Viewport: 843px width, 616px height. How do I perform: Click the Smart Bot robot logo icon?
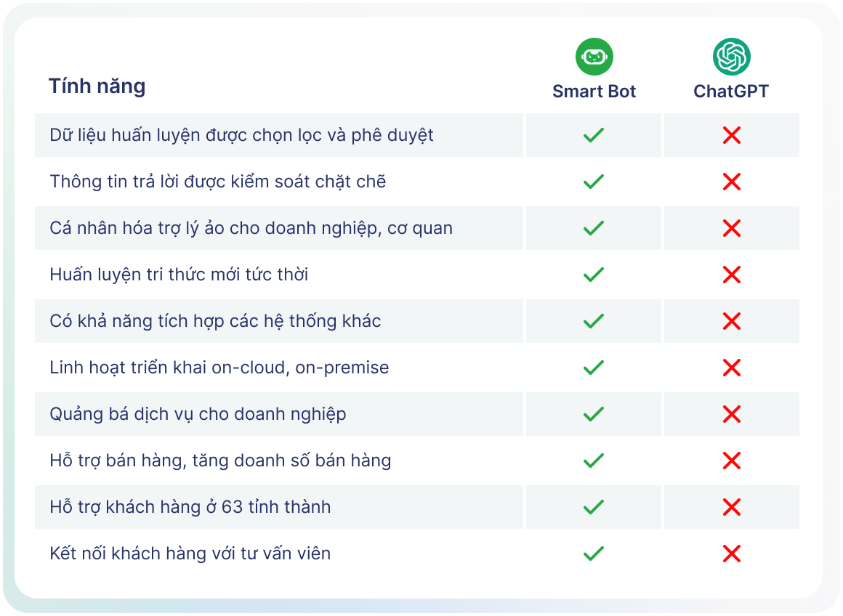coord(594,57)
